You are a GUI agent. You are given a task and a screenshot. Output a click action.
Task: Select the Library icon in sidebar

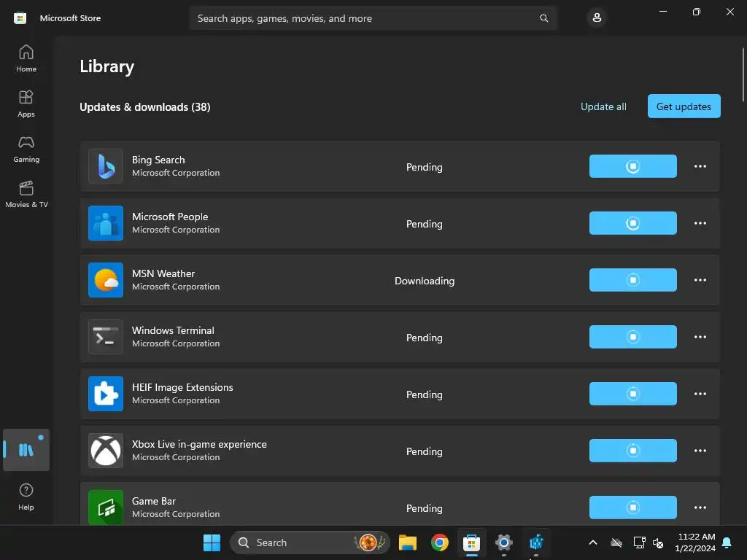point(26,449)
